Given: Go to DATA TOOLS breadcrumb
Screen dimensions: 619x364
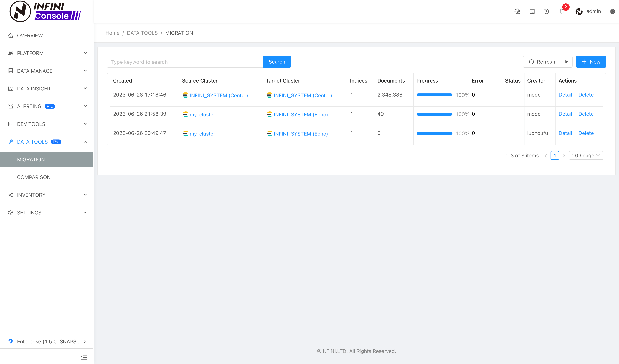Looking at the screenshot, I should (x=142, y=33).
